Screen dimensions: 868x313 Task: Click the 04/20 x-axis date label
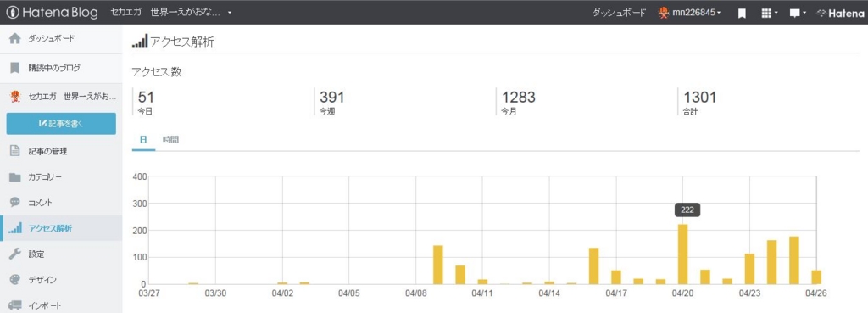point(682,293)
